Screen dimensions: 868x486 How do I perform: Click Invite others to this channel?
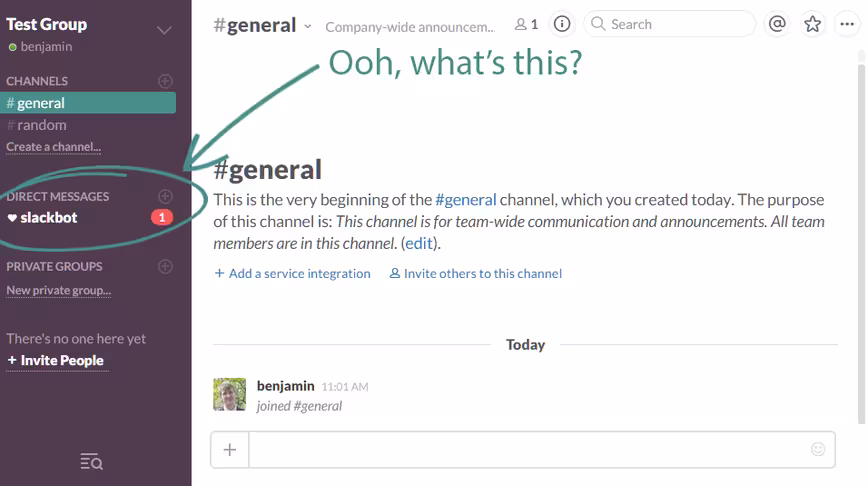[476, 273]
